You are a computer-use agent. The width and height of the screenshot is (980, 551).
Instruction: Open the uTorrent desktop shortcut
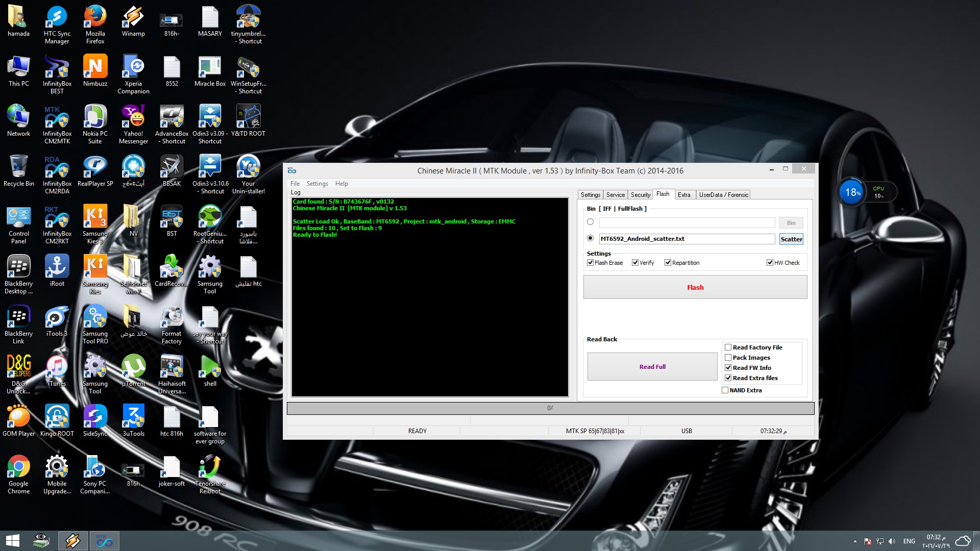tap(133, 371)
